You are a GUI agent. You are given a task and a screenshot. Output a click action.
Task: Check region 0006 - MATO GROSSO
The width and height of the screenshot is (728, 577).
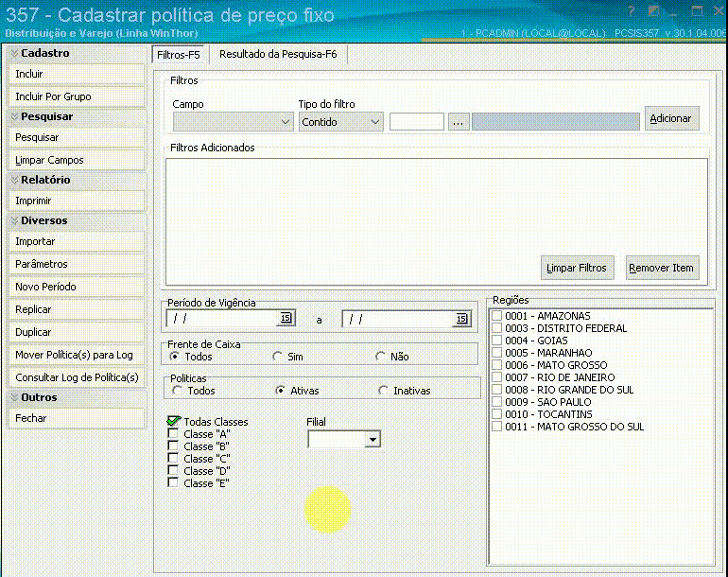[496, 365]
